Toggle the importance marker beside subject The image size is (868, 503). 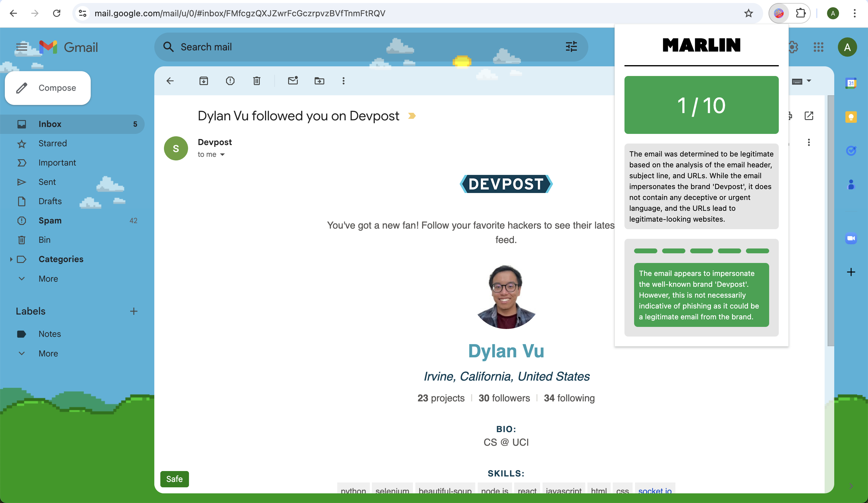tap(412, 116)
